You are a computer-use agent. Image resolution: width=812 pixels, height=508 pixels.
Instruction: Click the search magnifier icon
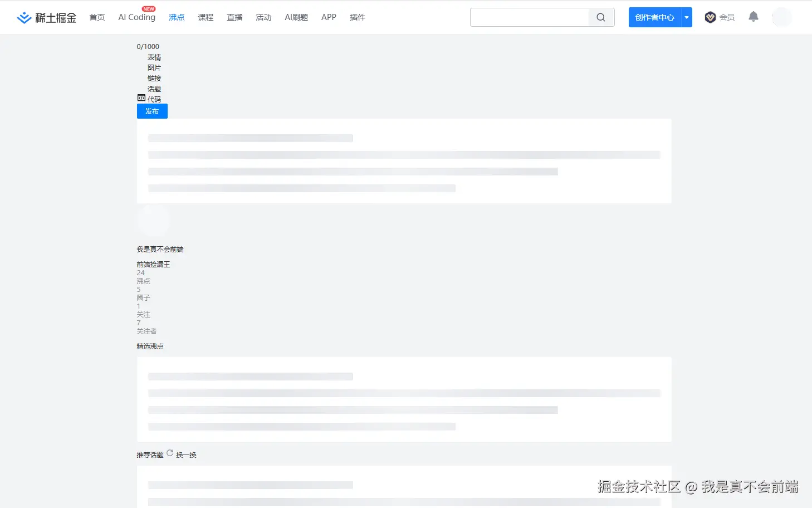point(600,17)
